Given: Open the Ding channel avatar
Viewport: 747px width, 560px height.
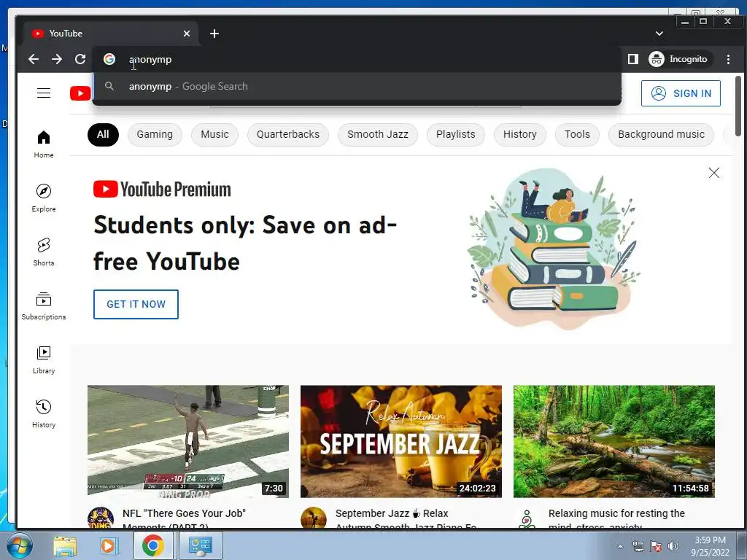Looking at the screenshot, I should pos(101,518).
